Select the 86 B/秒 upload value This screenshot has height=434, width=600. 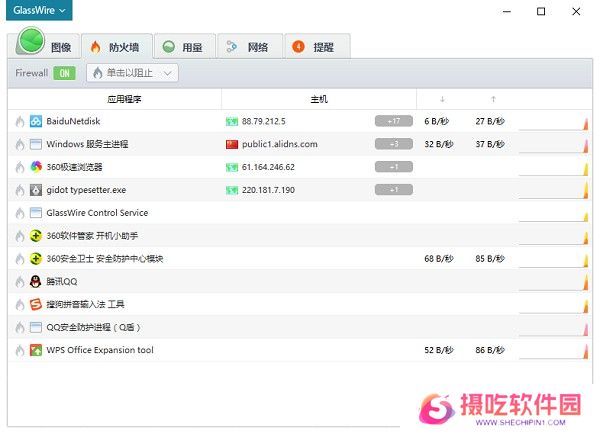pyautogui.click(x=490, y=350)
